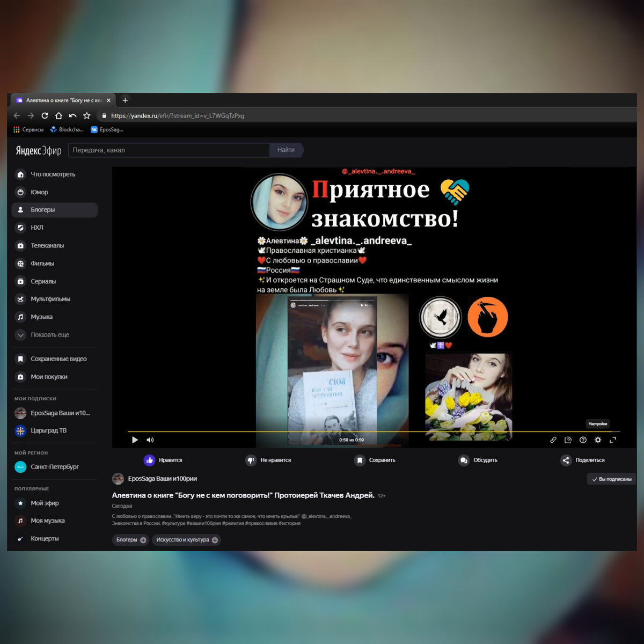Open the Сервисы bookmark
The width and height of the screenshot is (644, 644).
pos(28,129)
